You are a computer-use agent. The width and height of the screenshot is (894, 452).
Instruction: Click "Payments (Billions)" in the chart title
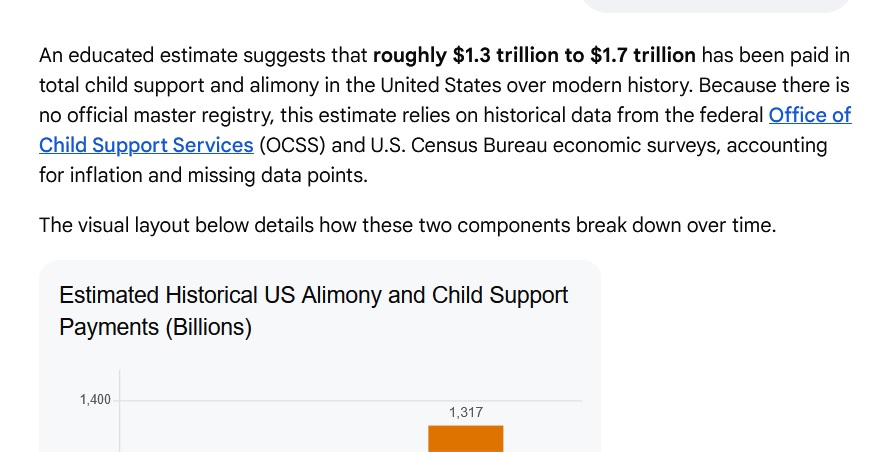click(x=155, y=327)
